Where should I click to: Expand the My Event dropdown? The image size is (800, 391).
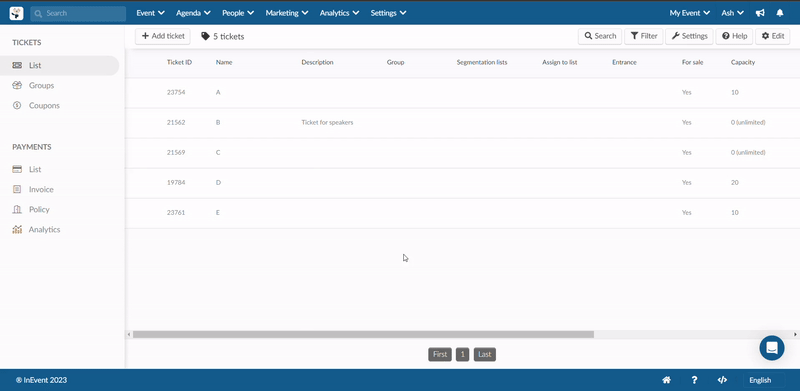click(x=690, y=13)
